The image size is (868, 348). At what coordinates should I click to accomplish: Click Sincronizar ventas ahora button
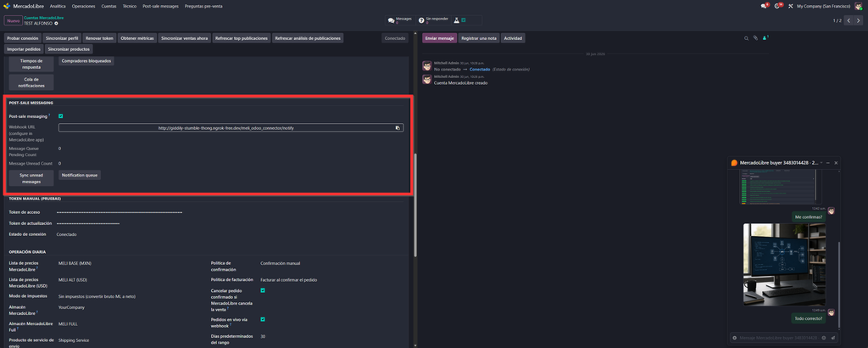(x=184, y=38)
